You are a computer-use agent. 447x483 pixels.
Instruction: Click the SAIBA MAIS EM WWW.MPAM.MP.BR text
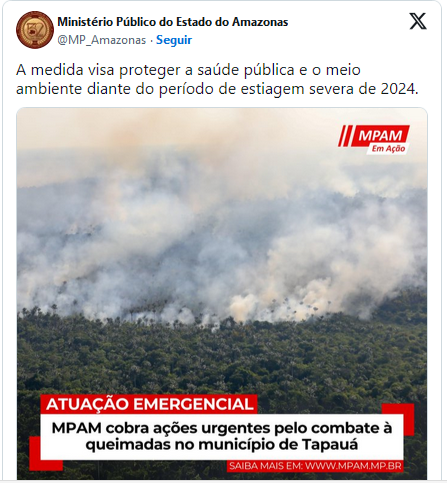315,466
